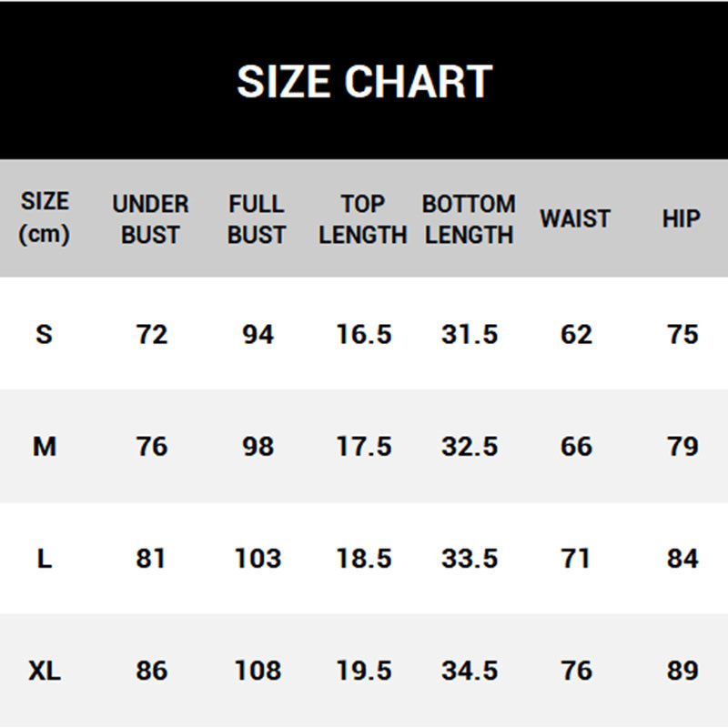Click hip value 79
The image size is (728, 728).
click(x=682, y=447)
